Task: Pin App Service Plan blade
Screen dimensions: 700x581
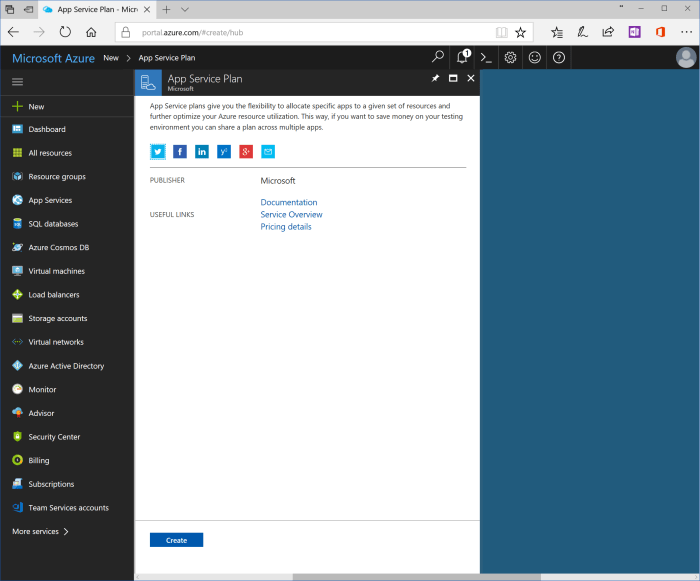Action: click(x=435, y=79)
